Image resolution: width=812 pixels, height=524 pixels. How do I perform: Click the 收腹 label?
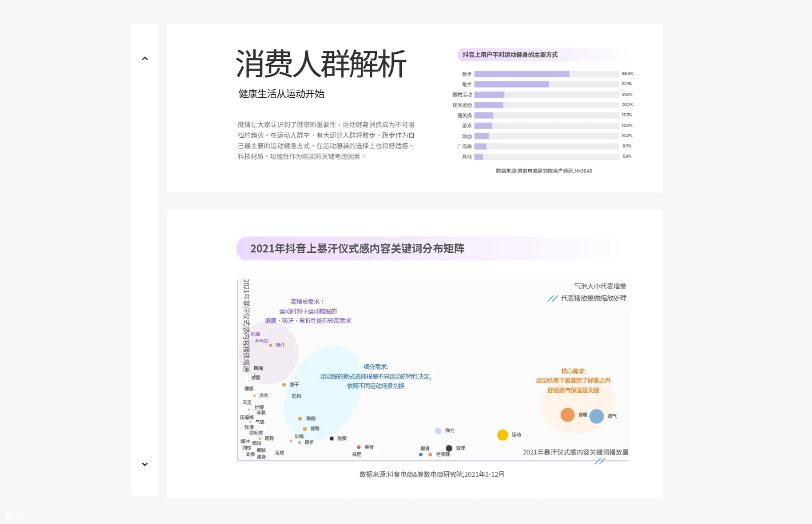(342, 438)
